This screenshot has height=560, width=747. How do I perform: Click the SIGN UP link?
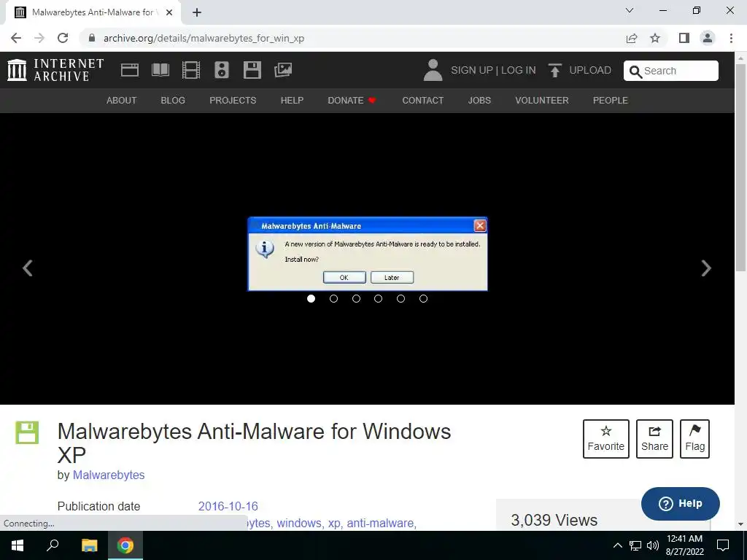click(472, 71)
